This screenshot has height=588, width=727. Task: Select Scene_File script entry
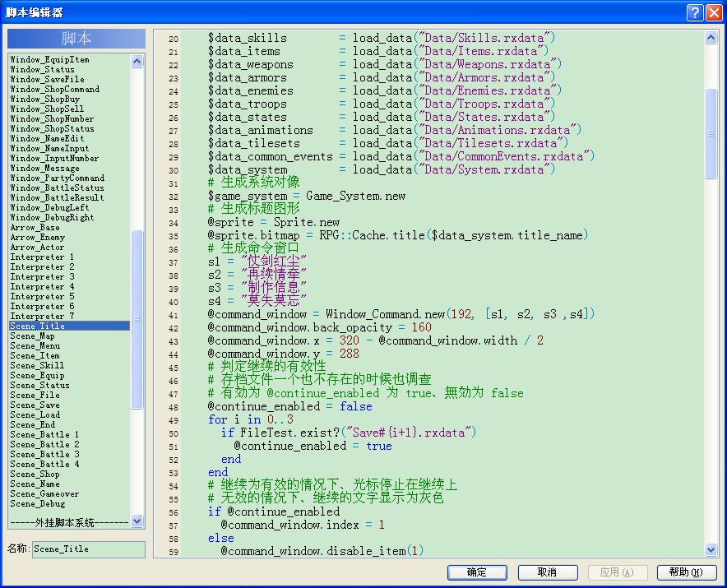(35, 395)
